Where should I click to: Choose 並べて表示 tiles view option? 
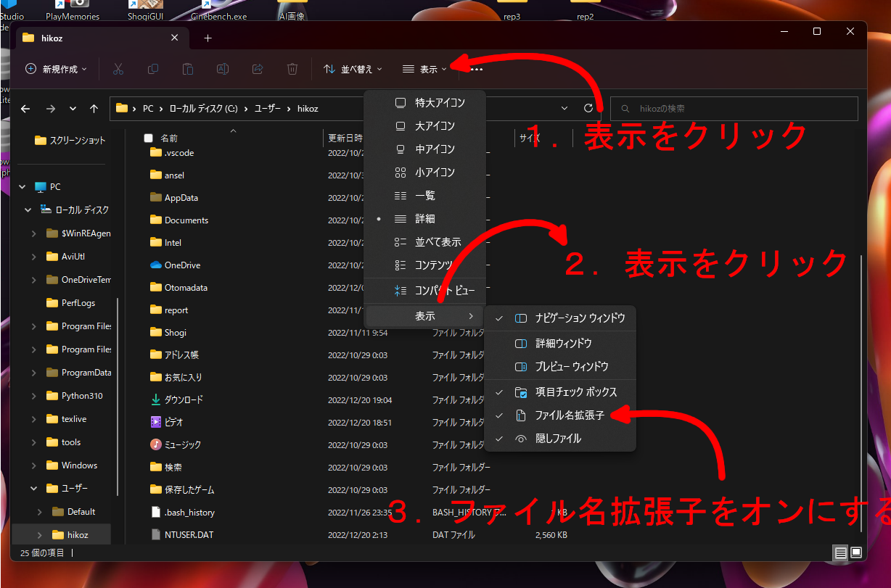click(424, 241)
